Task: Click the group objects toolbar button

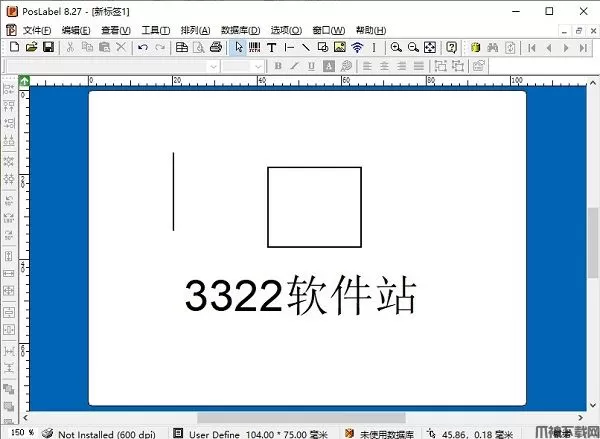Action: tap(440, 66)
